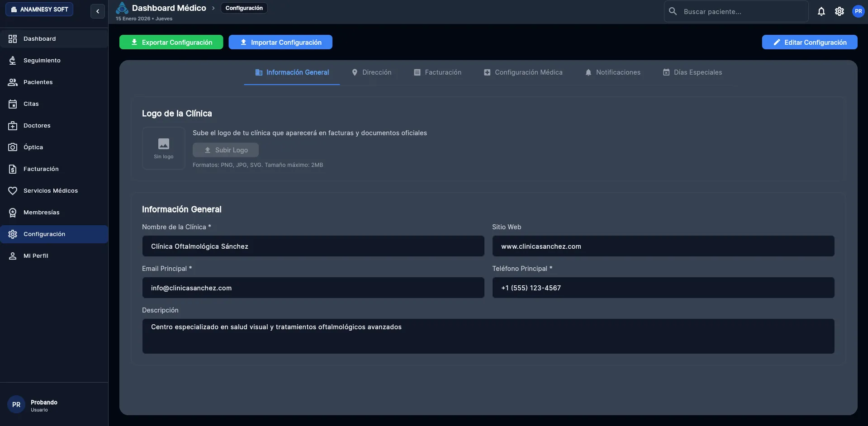Click the Sin logo placeholder image

164,148
